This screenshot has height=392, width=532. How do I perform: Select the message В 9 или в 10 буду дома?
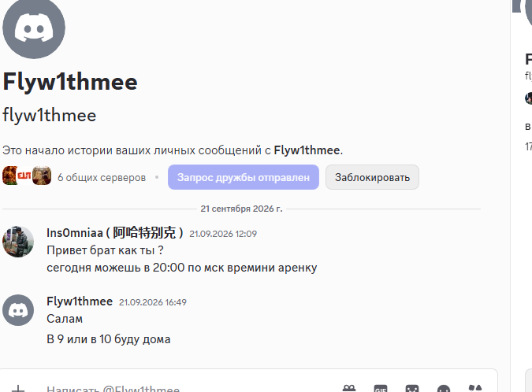(x=108, y=339)
